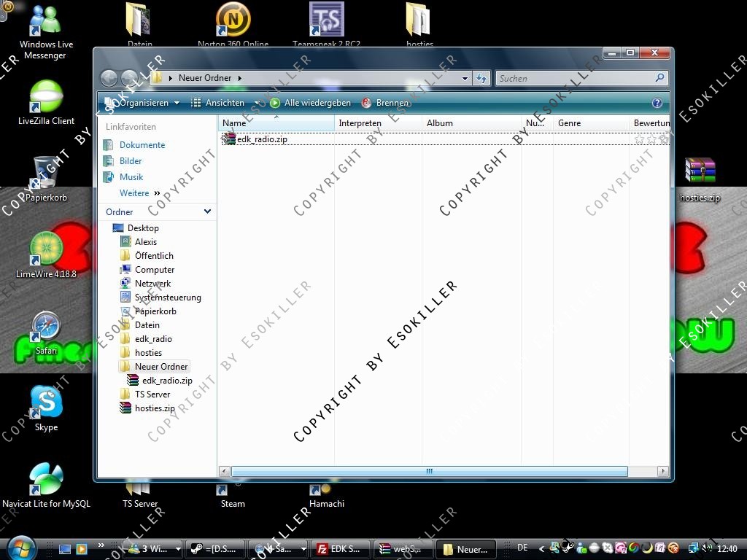Select Computer in folder tree
747x560 pixels.
tap(155, 270)
